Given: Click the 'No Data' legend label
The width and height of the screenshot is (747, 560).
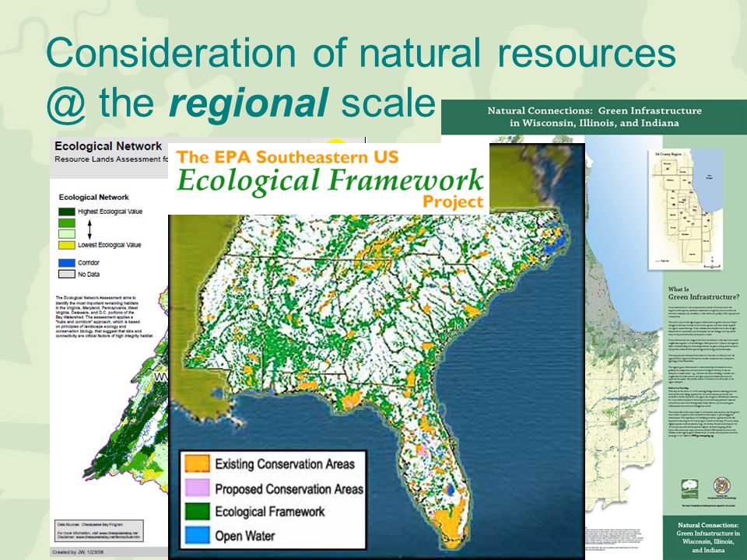Looking at the screenshot, I should tap(89, 275).
